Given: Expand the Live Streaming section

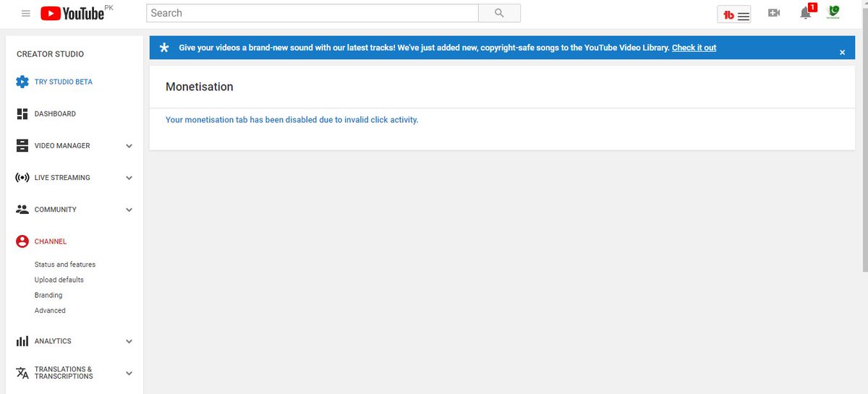Looking at the screenshot, I should pos(129,178).
